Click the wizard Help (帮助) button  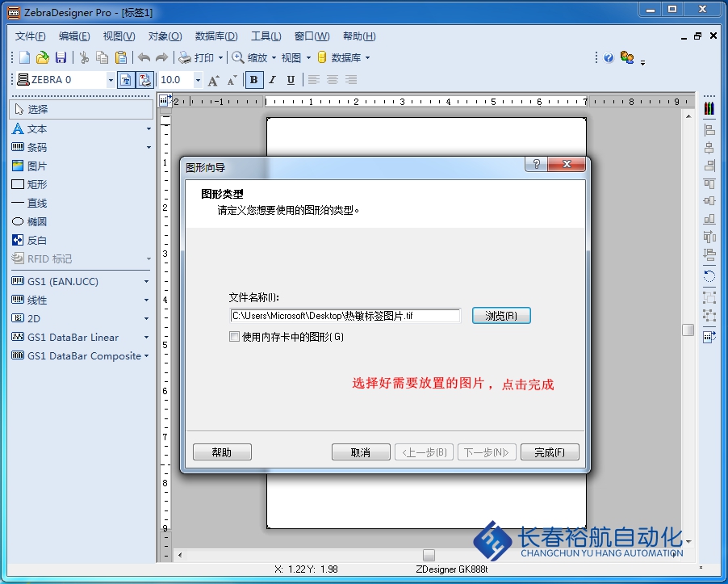[222, 452]
